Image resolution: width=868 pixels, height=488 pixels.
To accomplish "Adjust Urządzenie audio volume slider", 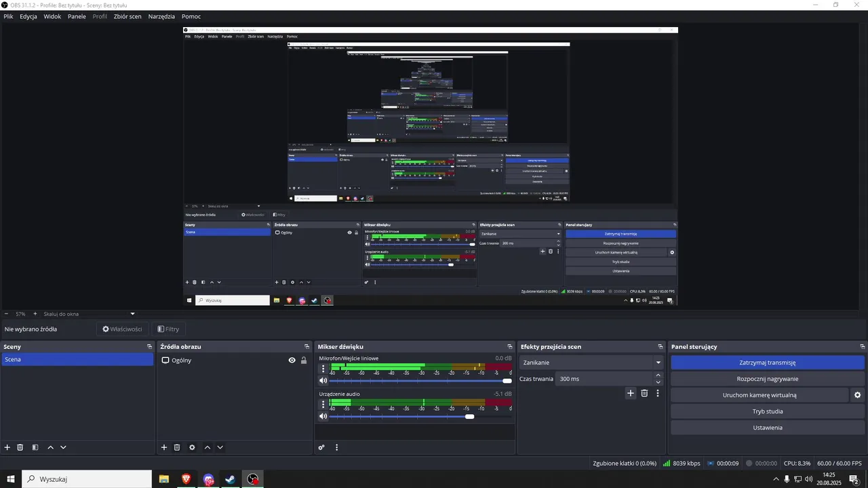I will point(420,416).
